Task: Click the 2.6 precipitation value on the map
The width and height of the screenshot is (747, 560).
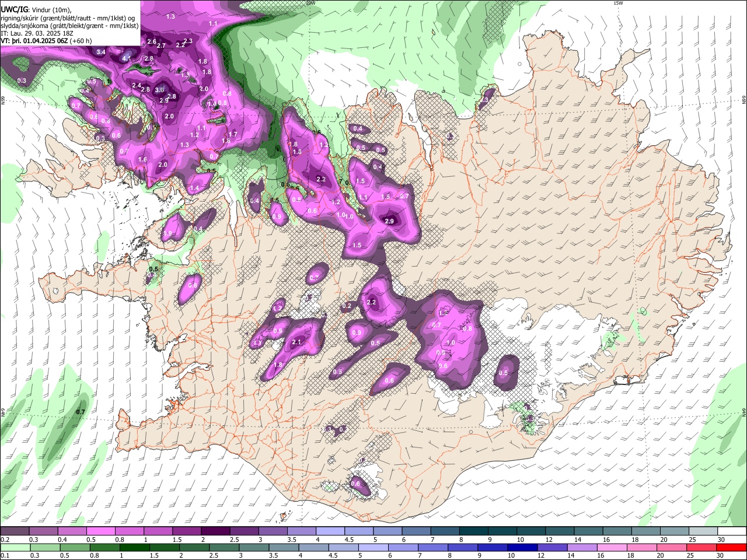Action: tap(152, 41)
